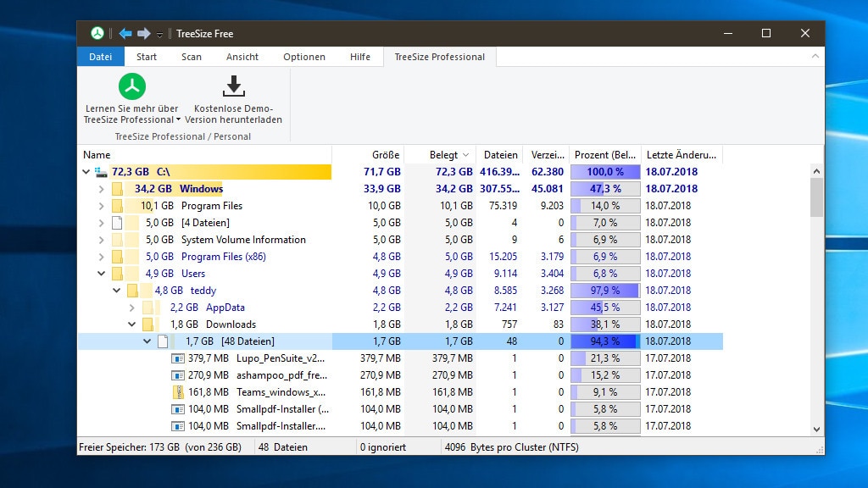Sort by Letzte Änderu... column header
Screen dimensions: 868x488
click(x=682, y=155)
